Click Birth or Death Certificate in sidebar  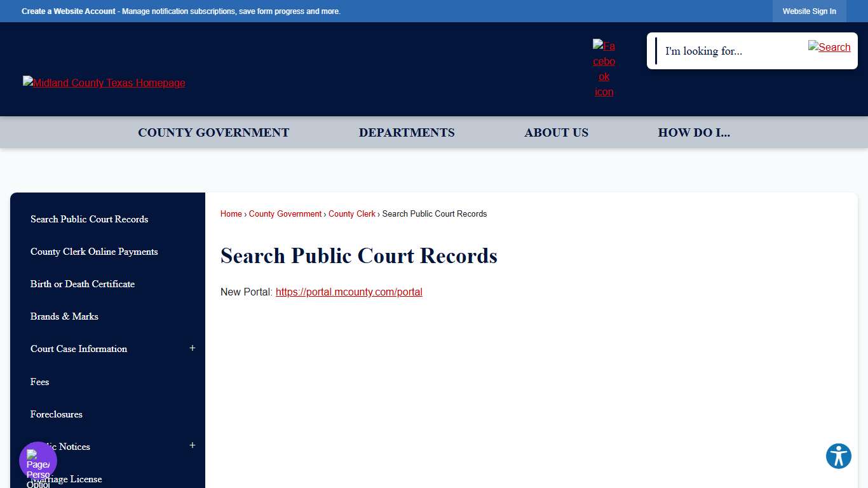point(83,284)
